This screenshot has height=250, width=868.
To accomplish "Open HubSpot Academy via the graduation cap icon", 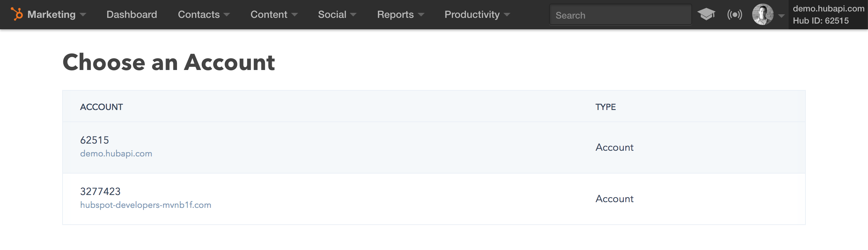I will 707,14.
